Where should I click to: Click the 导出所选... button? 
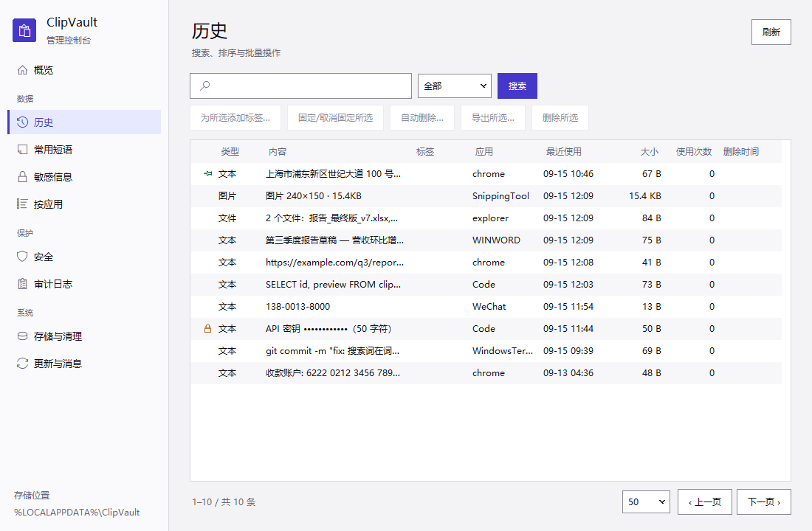click(x=493, y=117)
